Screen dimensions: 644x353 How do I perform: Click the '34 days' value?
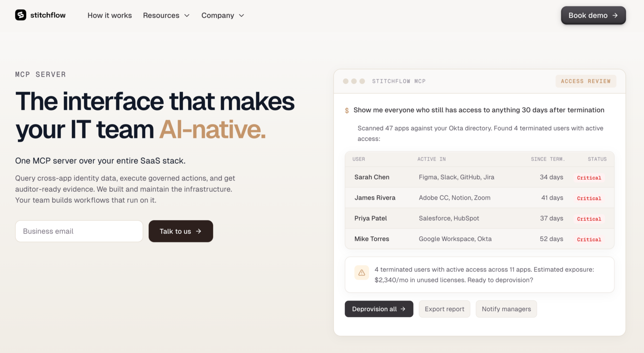[x=551, y=177]
